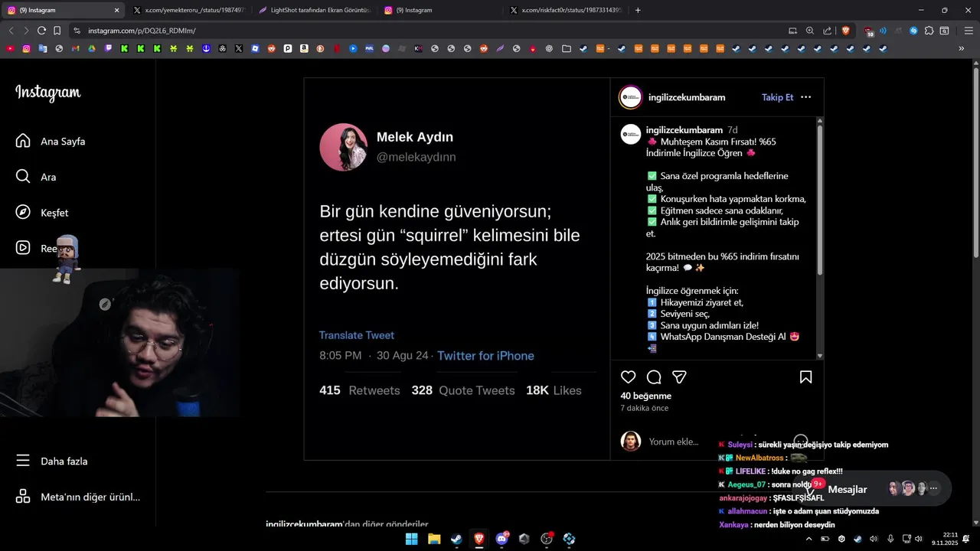Close the active Instagram tab
Image resolution: width=980 pixels, height=551 pixels.
(x=116, y=10)
